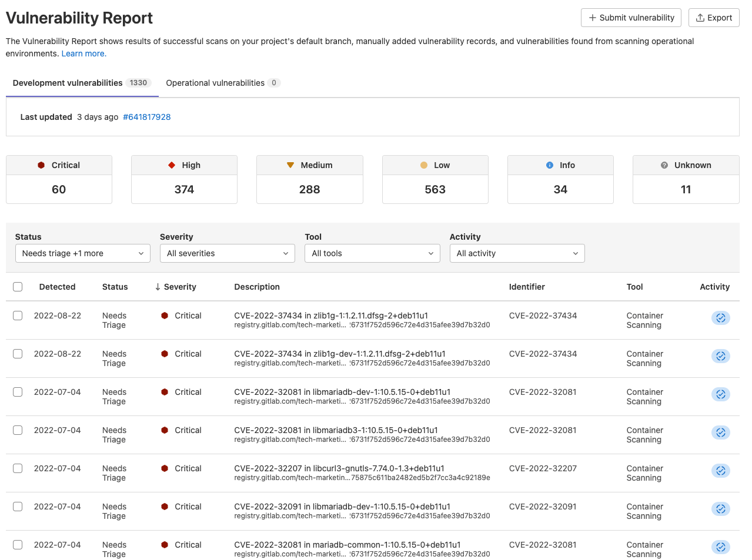
Task: Open description link for libmariadb3 vulnerability
Action: 336,430
